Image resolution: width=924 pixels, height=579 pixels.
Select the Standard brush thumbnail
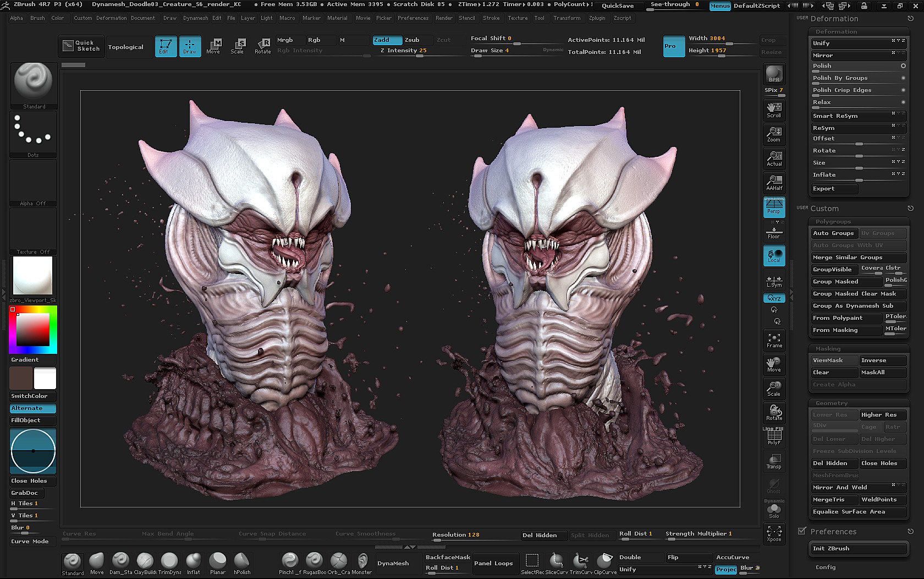coord(33,85)
